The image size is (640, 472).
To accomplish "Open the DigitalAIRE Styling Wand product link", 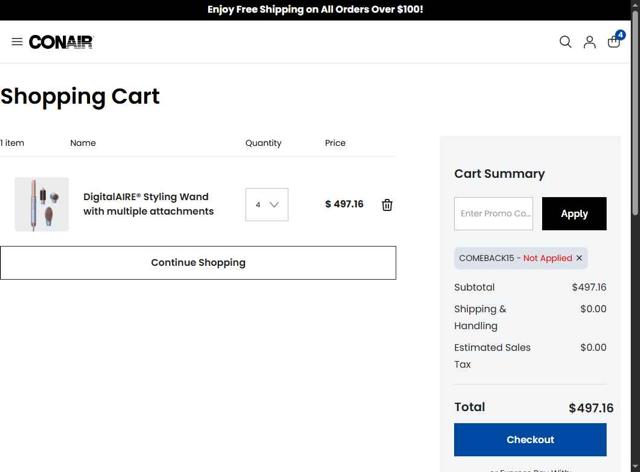I will 149,204.
